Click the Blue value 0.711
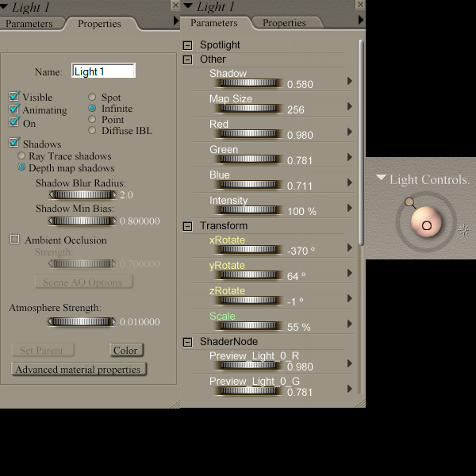 (300, 186)
